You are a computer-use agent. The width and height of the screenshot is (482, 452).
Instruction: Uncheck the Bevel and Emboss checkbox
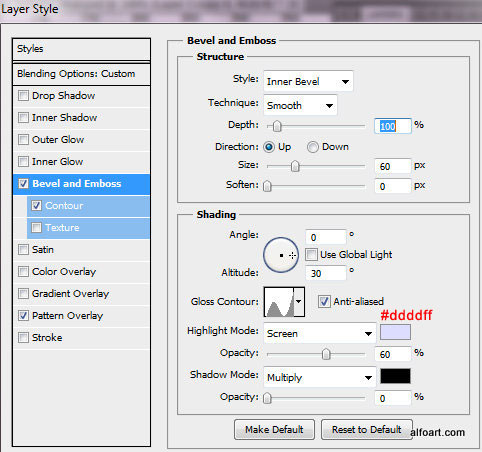[x=23, y=184]
